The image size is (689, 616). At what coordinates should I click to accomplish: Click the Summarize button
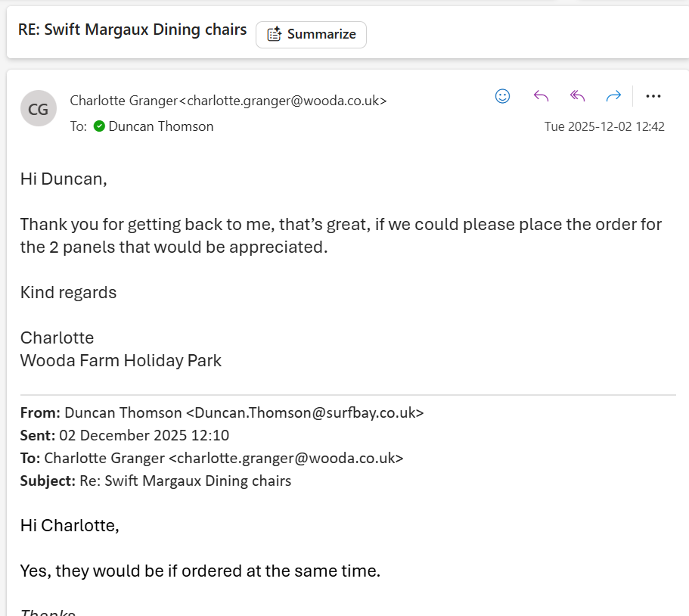[x=311, y=34]
